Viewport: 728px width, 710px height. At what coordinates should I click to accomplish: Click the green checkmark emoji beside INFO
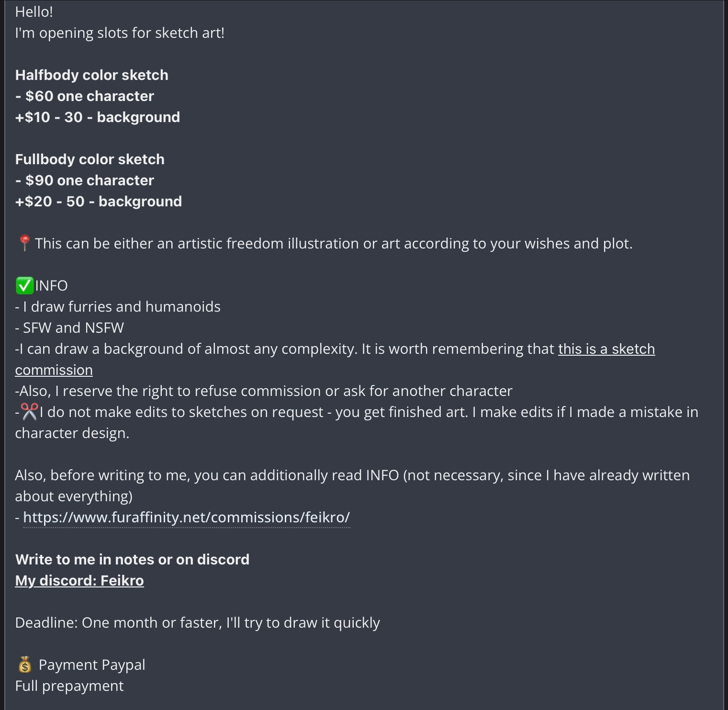(24, 286)
